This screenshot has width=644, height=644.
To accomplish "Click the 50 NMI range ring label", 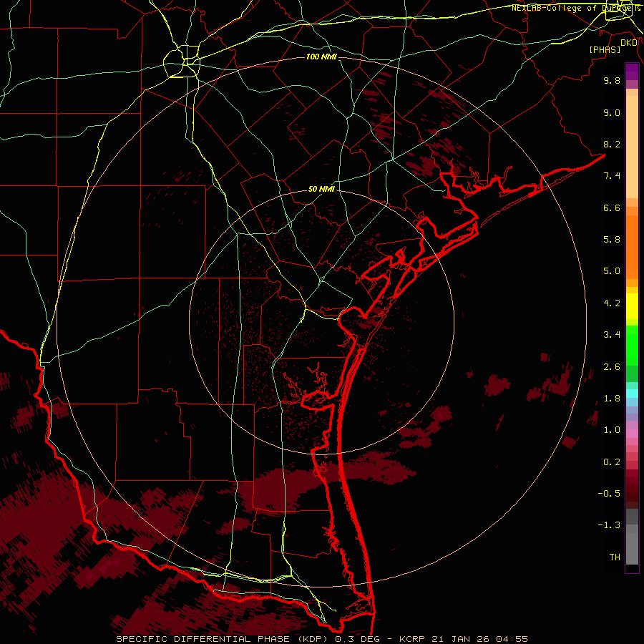I will click(x=321, y=189).
